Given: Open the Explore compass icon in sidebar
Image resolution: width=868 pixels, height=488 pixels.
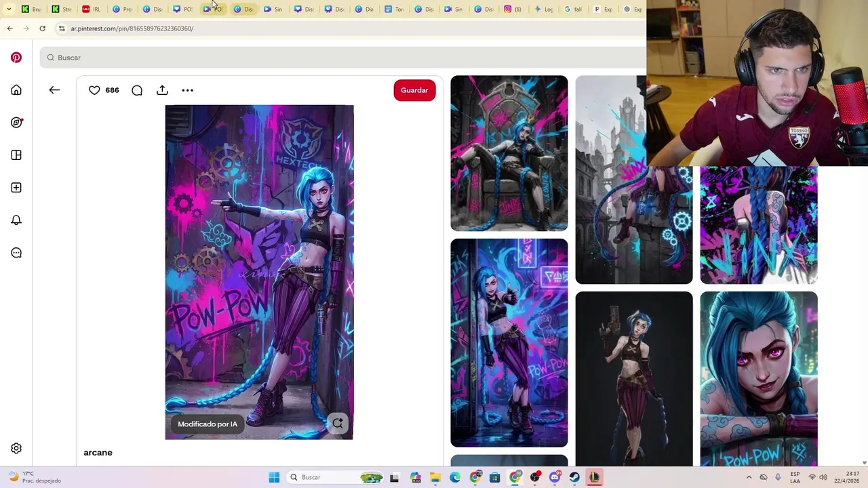Looking at the screenshot, I should point(16,123).
